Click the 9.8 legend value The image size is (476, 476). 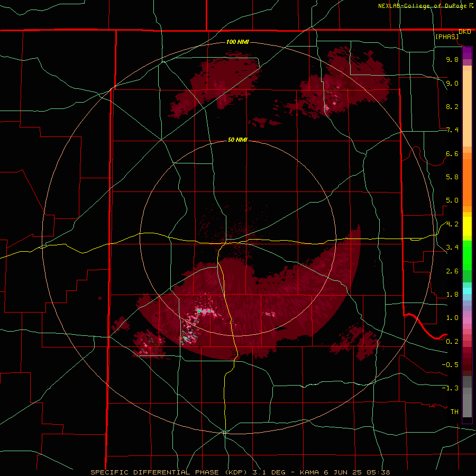[x=452, y=59]
